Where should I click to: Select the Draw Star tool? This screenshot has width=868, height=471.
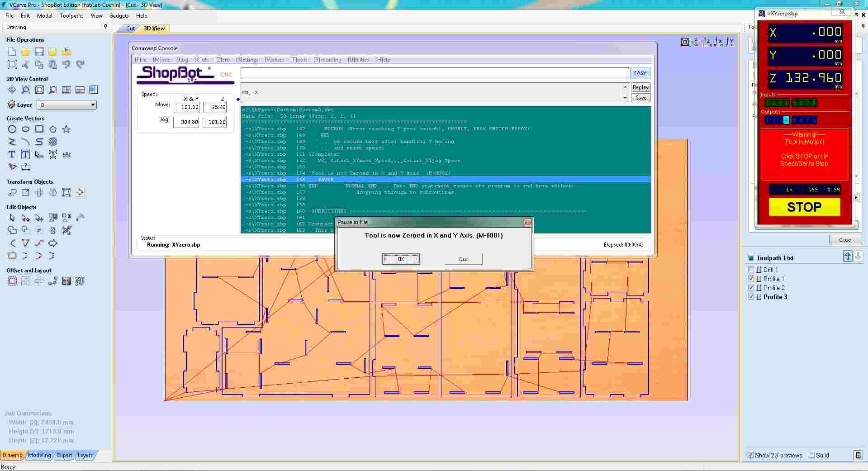coord(66,129)
